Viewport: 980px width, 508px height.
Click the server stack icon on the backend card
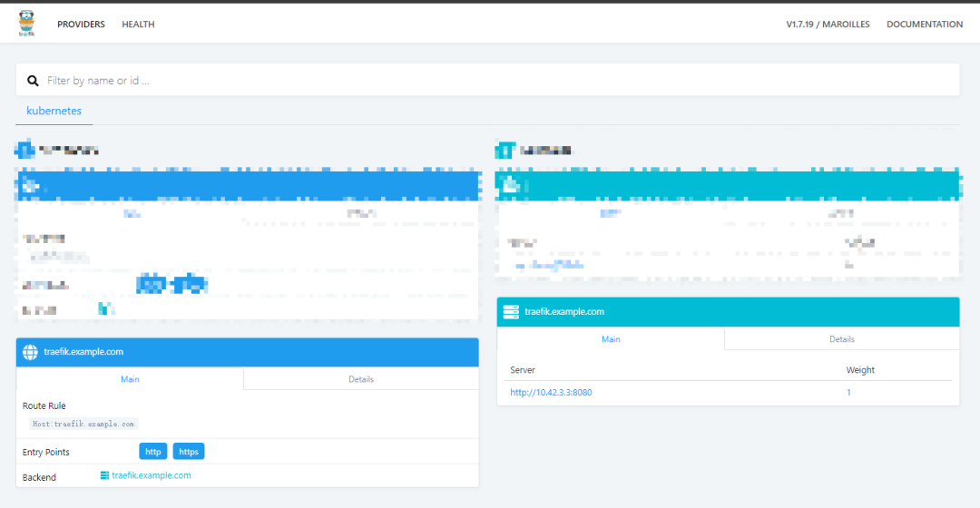(511, 312)
